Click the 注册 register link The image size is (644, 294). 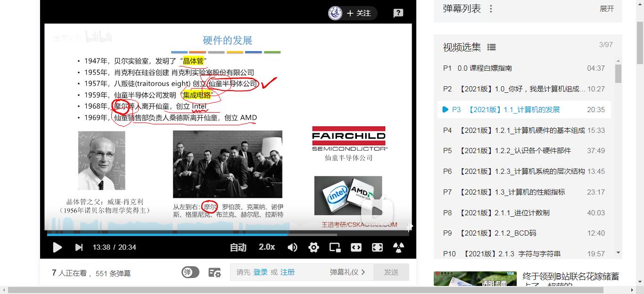[288, 272]
